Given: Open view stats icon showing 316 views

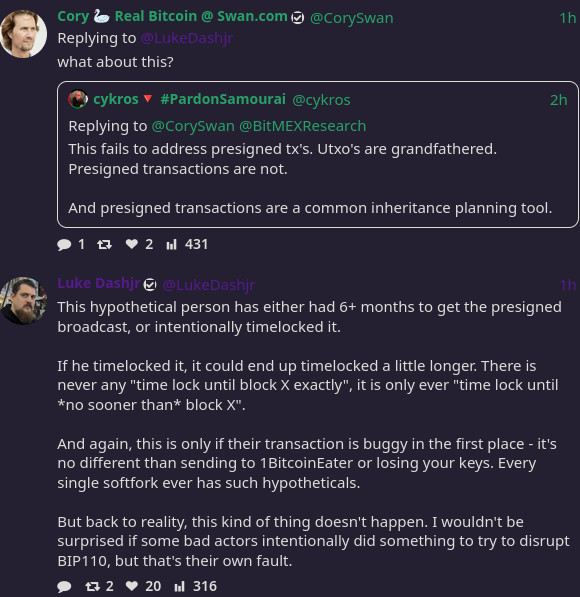Looking at the screenshot, I should click(x=179, y=586).
